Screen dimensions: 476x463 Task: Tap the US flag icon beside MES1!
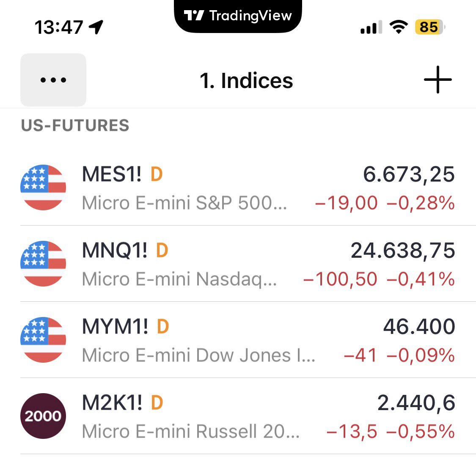(43, 187)
